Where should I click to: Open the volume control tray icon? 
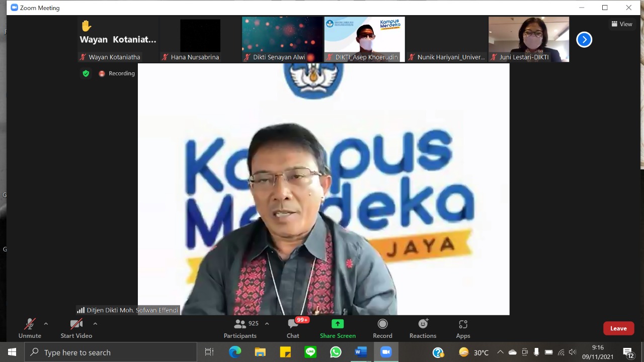pyautogui.click(x=573, y=352)
